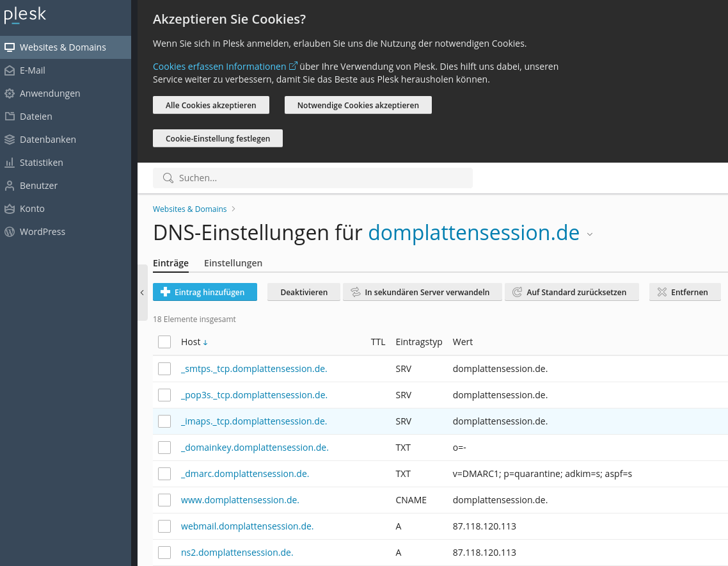The height and width of the screenshot is (566, 728).
Task: Tick the select-all checkbox in table header
Action: [164, 342]
